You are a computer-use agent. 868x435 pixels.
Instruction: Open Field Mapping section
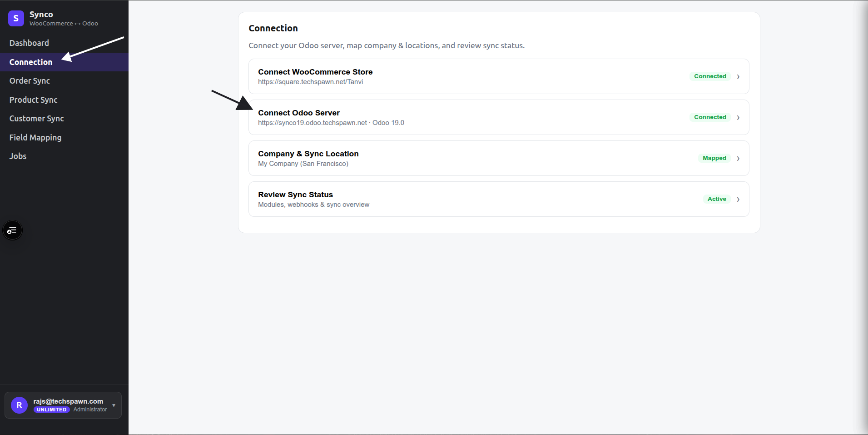(35, 137)
